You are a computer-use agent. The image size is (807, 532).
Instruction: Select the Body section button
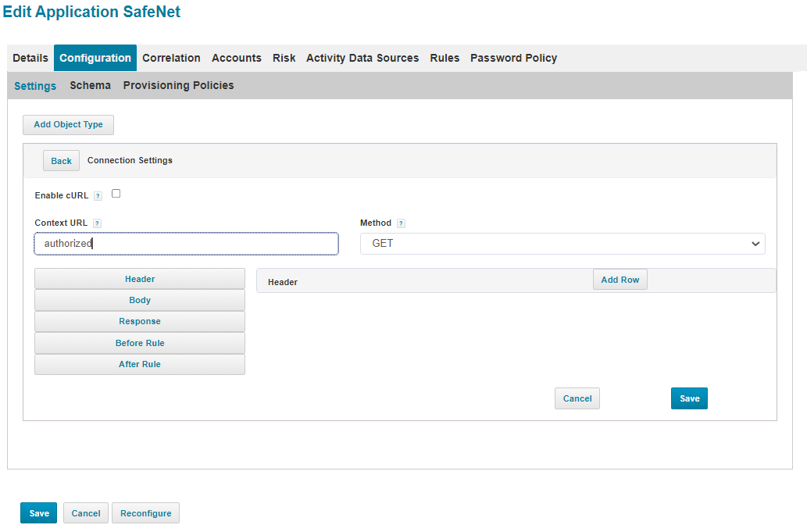click(140, 300)
